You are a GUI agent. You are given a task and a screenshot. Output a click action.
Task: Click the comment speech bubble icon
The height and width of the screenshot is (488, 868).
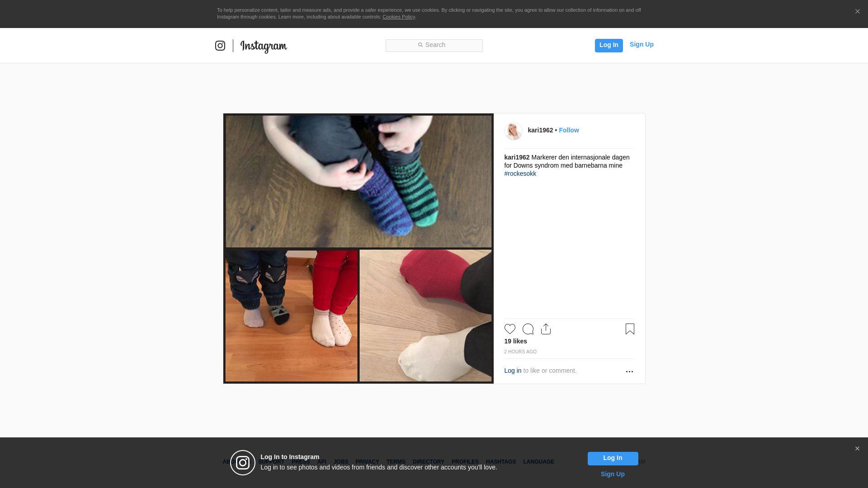point(528,329)
